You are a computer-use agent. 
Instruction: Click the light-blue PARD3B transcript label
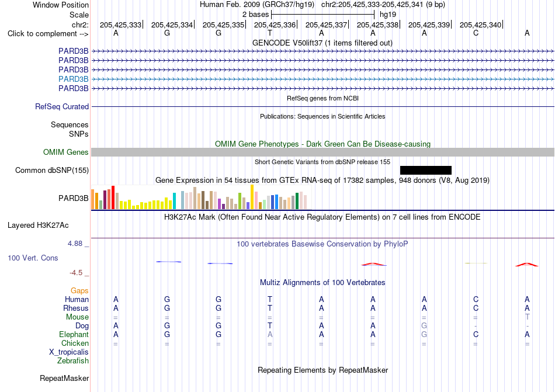pyautogui.click(x=73, y=79)
